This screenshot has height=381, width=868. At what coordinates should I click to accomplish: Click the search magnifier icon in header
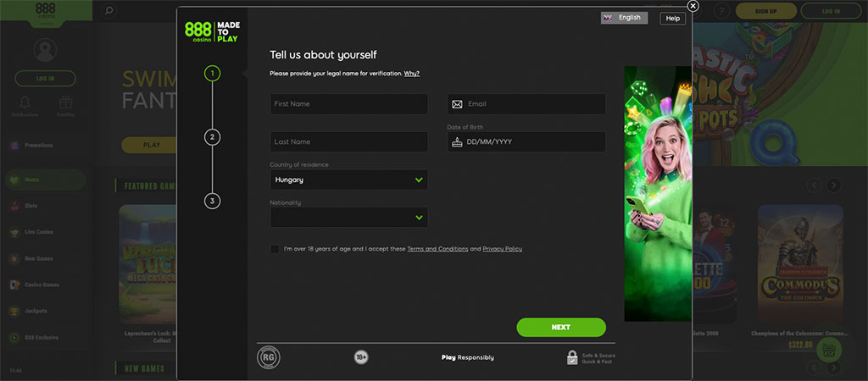(108, 11)
